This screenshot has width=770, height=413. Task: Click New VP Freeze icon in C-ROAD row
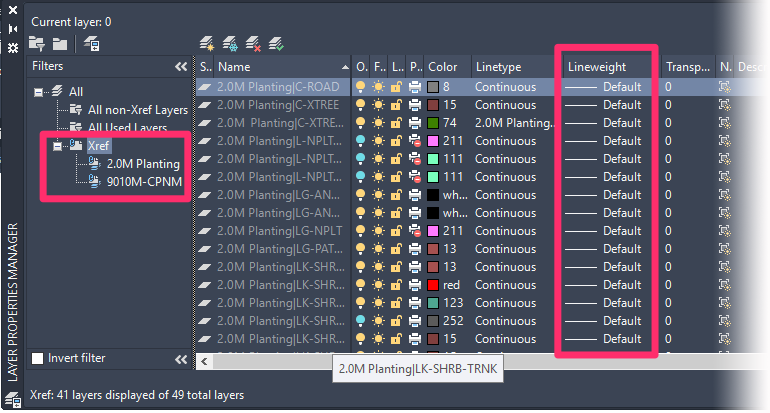(x=724, y=87)
